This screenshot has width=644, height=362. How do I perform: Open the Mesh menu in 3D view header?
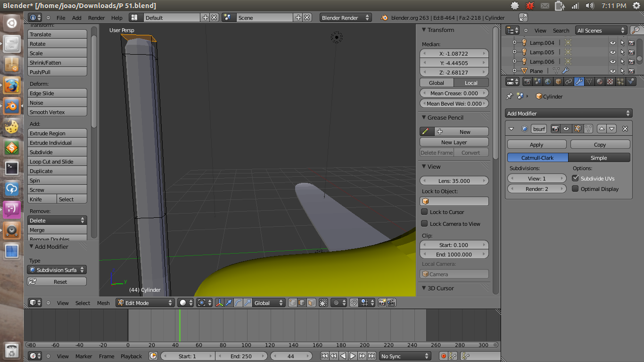pos(103,303)
